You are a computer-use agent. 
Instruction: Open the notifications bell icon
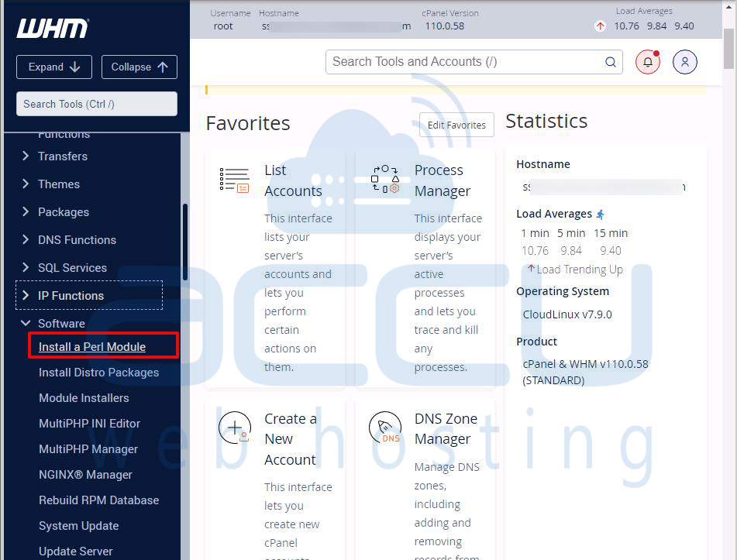(x=648, y=62)
